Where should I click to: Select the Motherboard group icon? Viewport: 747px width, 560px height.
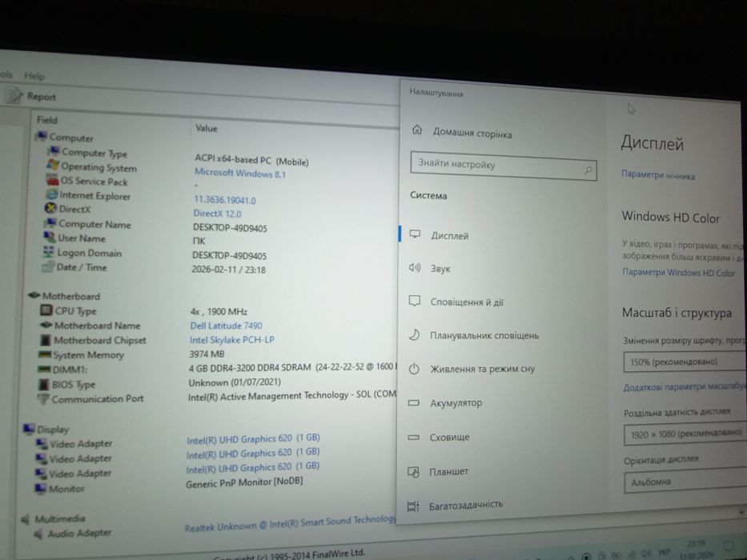pyautogui.click(x=34, y=295)
